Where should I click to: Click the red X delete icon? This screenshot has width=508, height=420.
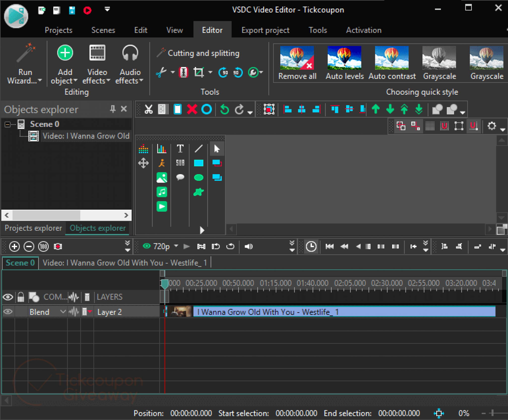pyautogui.click(x=192, y=109)
